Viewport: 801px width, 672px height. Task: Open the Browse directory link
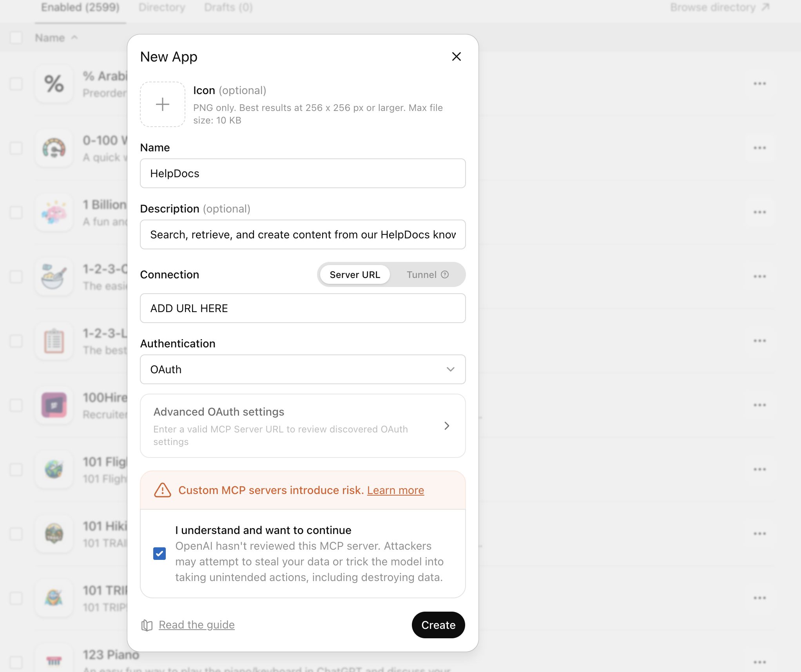click(719, 7)
